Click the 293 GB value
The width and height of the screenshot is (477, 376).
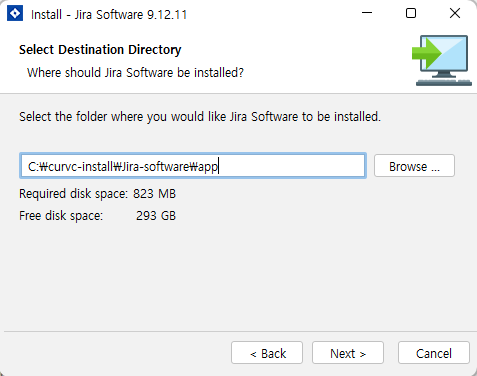(x=156, y=216)
